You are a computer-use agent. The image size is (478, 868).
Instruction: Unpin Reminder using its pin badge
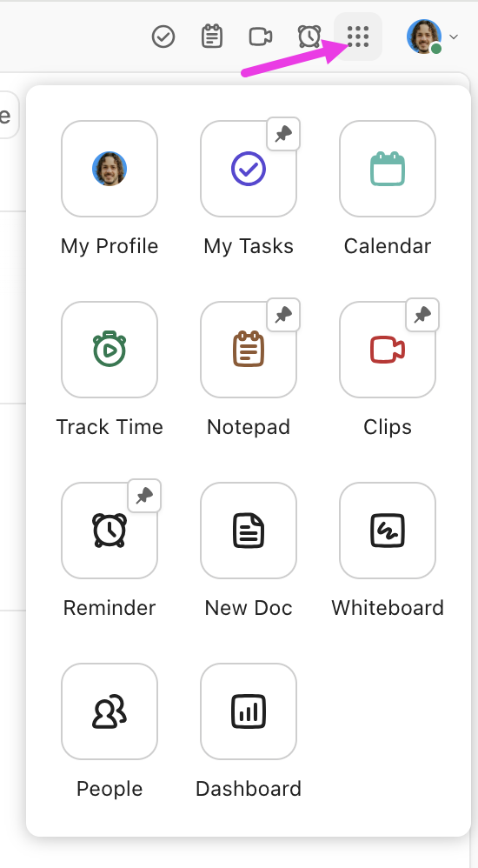(144, 496)
